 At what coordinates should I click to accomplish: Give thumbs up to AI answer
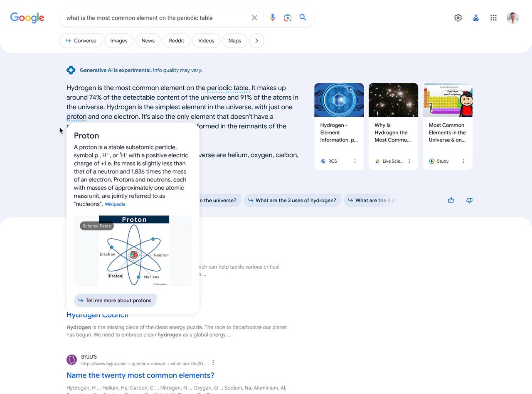[451, 200]
